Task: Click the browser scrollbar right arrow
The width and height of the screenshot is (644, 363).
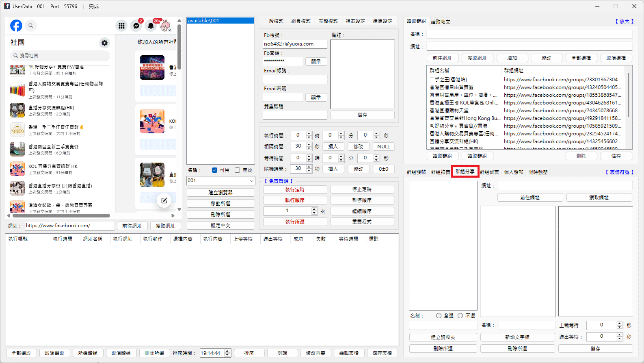Action: [173, 215]
